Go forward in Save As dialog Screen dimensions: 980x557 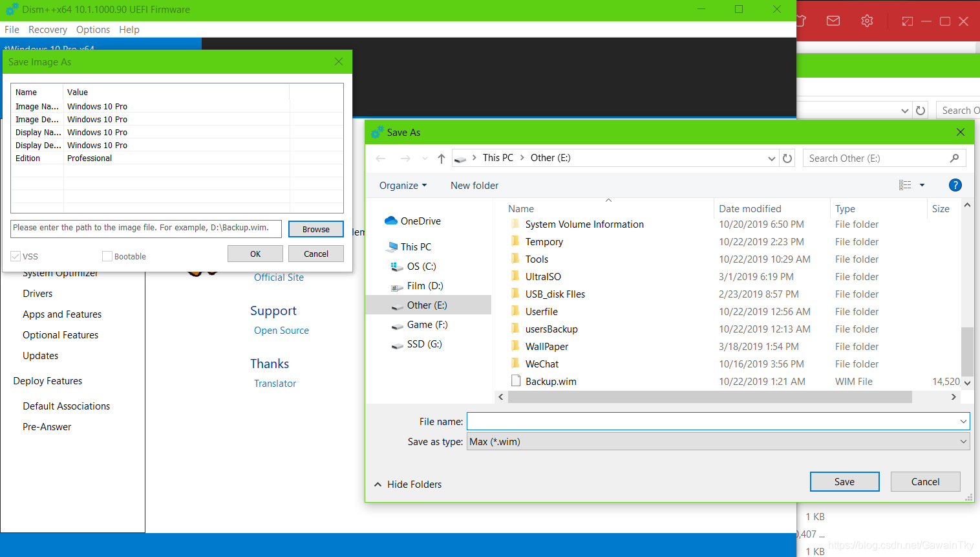click(405, 158)
